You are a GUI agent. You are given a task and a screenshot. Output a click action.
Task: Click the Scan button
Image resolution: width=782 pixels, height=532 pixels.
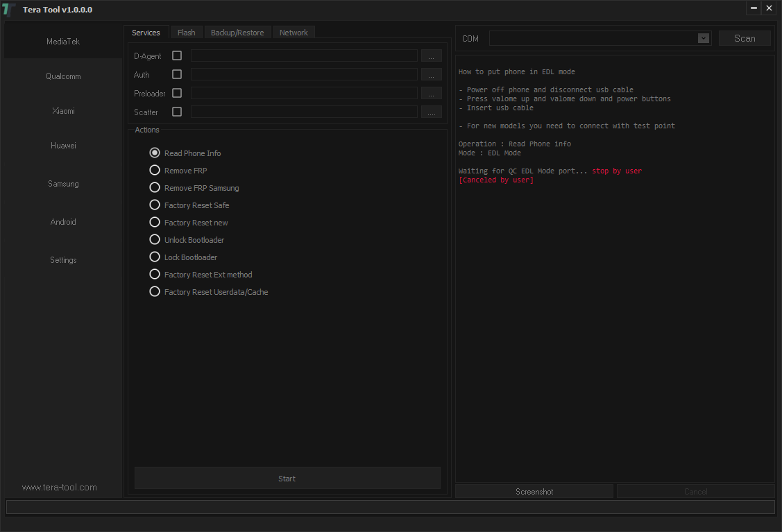coord(745,38)
